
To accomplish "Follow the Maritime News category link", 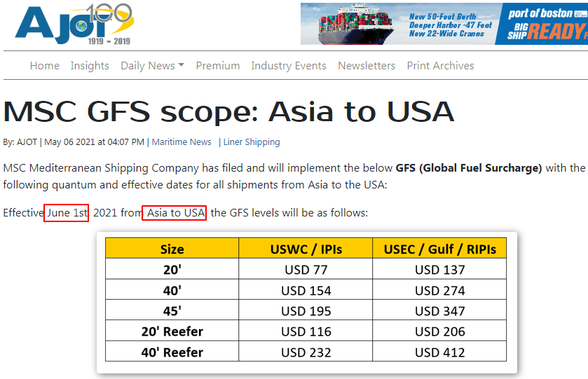I will (182, 142).
